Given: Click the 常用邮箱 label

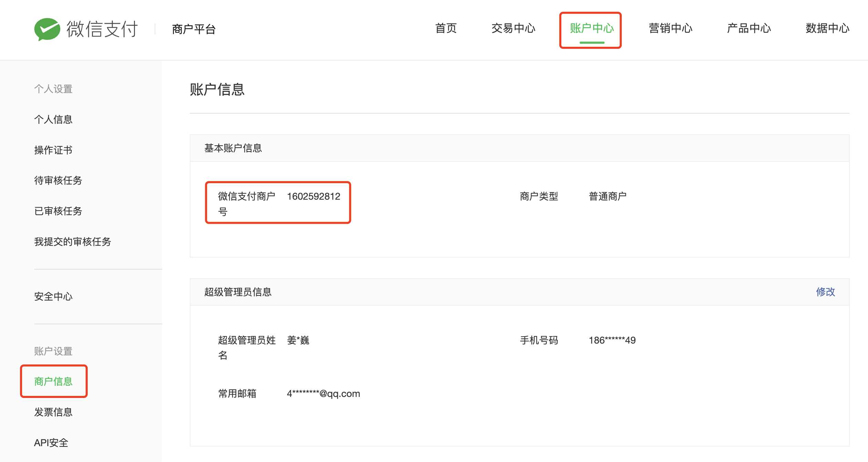Looking at the screenshot, I should [237, 393].
